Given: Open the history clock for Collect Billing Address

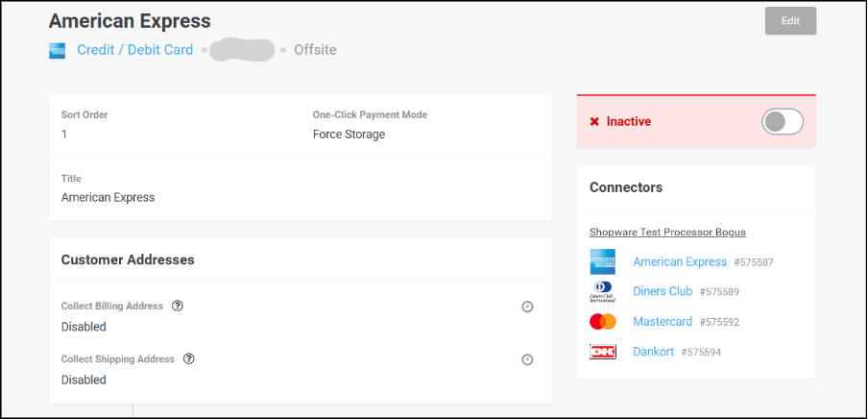Looking at the screenshot, I should point(527,307).
